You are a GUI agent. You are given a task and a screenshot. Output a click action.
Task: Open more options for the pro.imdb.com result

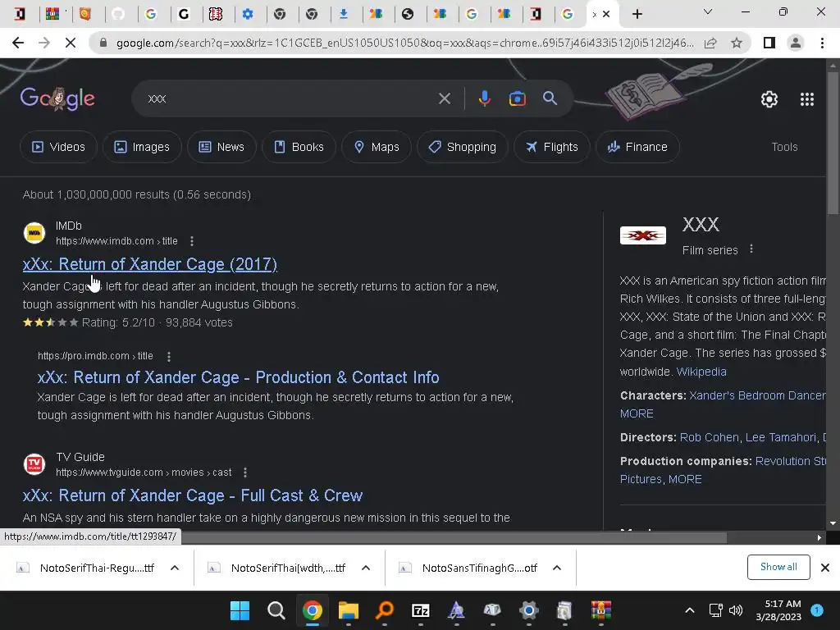[x=169, y=356]
